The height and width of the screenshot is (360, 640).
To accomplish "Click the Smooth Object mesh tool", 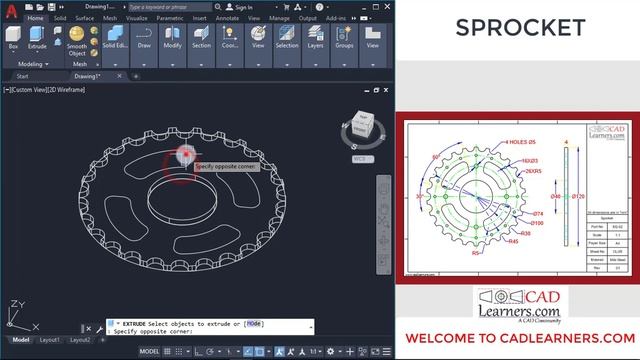I will point(77,41).
